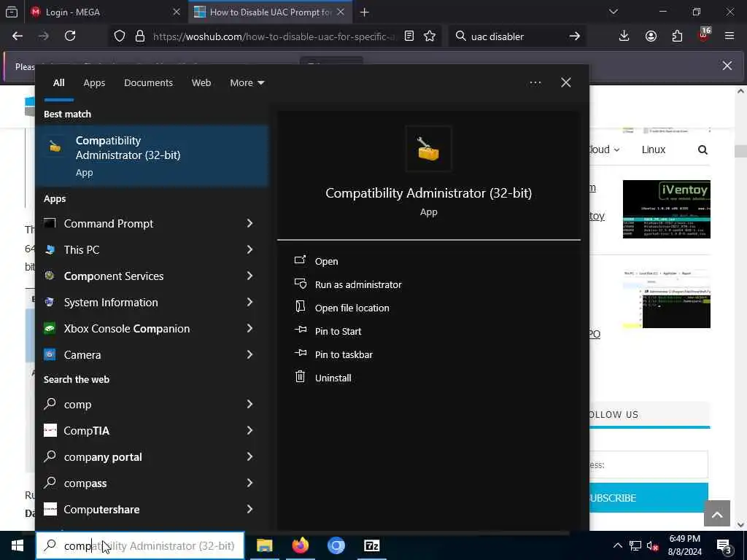Open the Firefox hamburger menu
The image size is (747, 560).
[729, 36]
